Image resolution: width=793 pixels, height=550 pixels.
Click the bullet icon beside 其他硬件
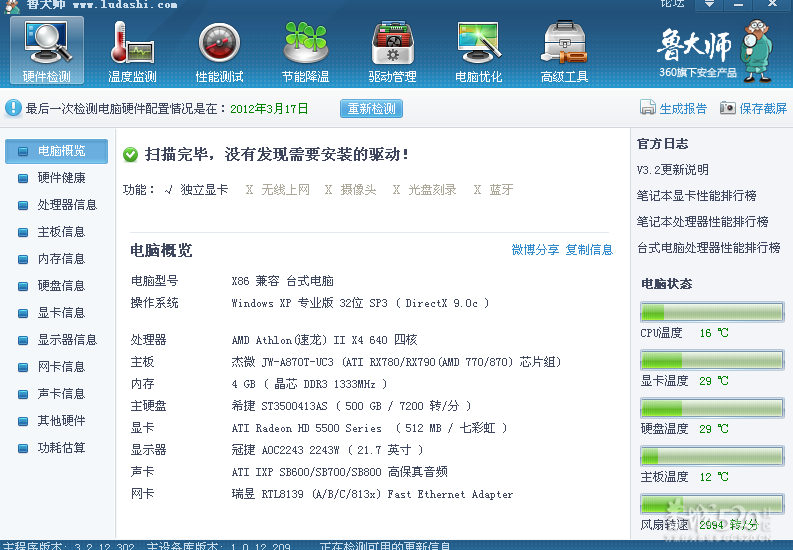[23, 421]
